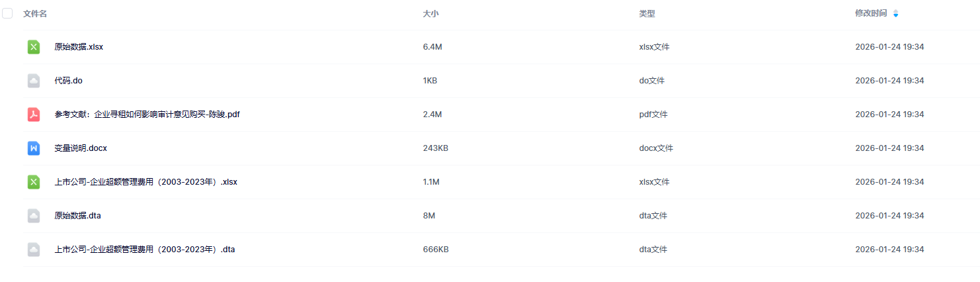Open the file named 原始数据.xlsx
980x282 pixels.
pyautogui.click(x=79, y=47)
